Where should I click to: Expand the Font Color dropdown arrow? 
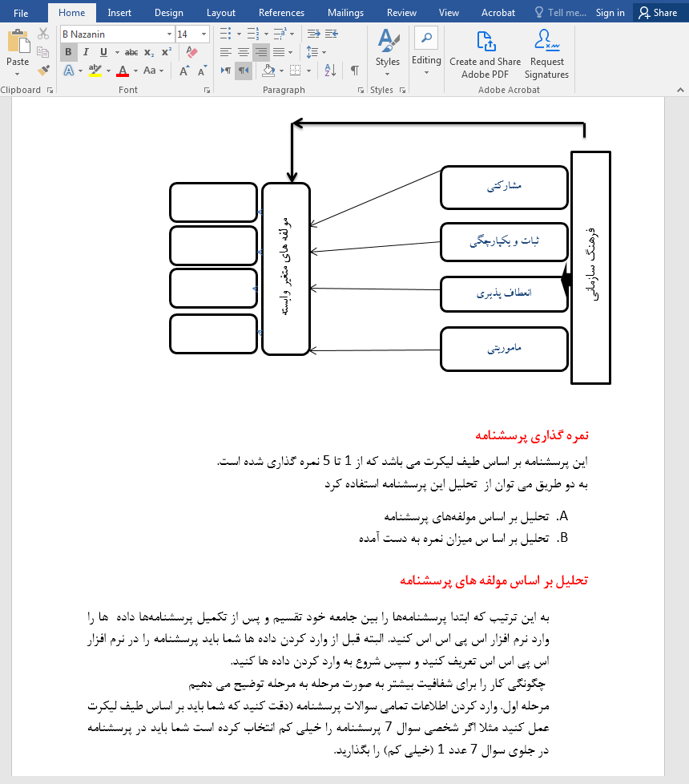point(135,70)
